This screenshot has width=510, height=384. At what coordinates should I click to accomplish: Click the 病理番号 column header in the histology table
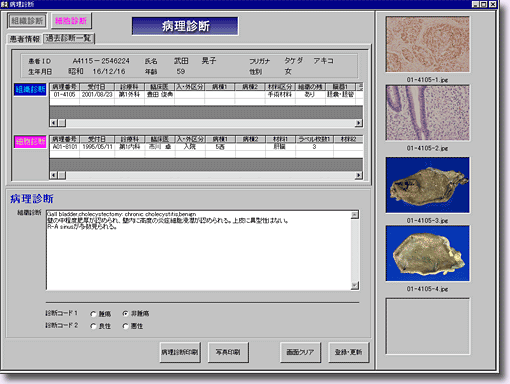click(65, 87)
